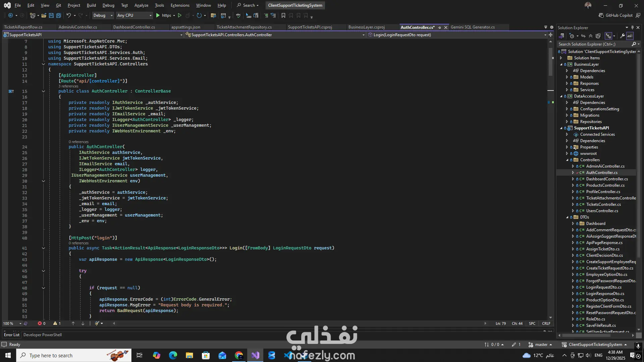Viewport: 644px width, 362px height.
Task: Toggle Solution Explorer nested view button
Action: (608, 36)
